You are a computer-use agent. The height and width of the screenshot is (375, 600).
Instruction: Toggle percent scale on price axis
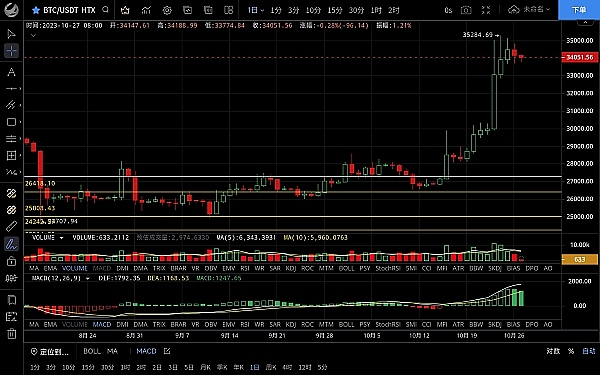pyautogui.click(x=571, y=351)
